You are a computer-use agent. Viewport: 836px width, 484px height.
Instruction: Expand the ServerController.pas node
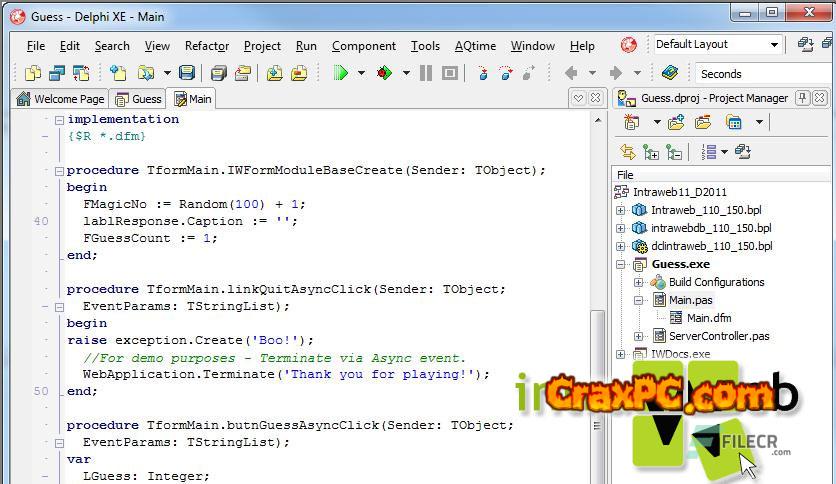(638, 336)
